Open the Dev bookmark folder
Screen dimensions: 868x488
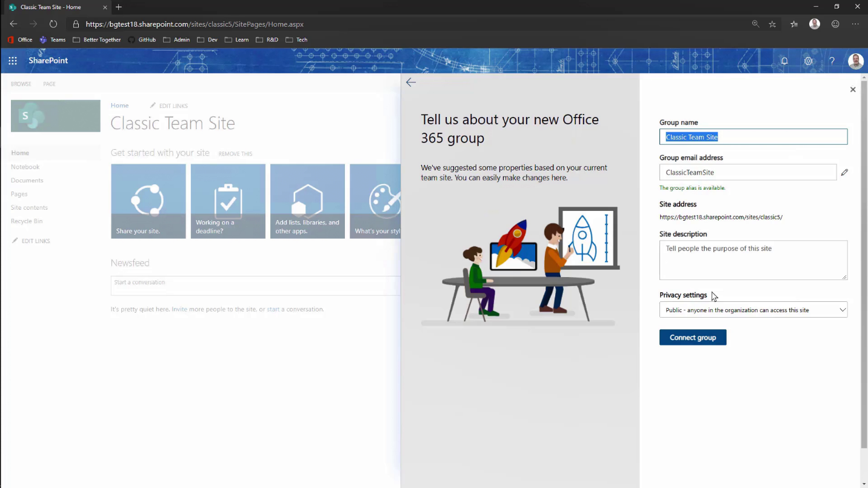[x=207, y=40]
